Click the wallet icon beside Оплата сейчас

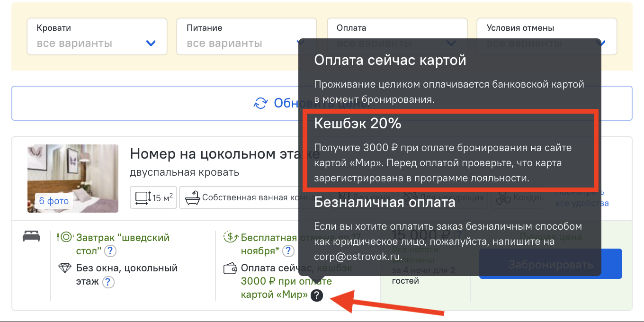(x=230, y=268)
